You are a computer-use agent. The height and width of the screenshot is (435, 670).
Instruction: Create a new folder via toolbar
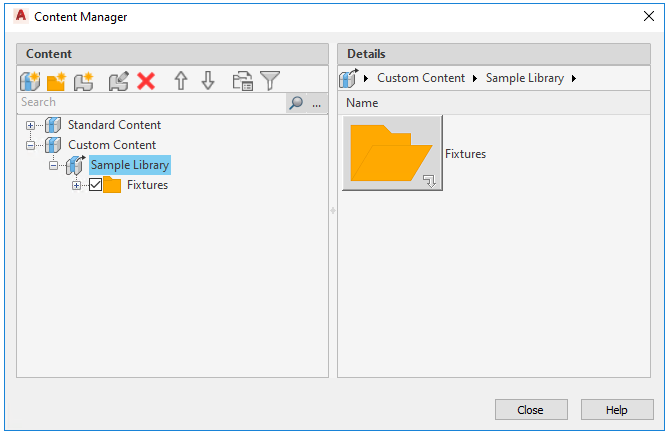(x=56, y=81)
